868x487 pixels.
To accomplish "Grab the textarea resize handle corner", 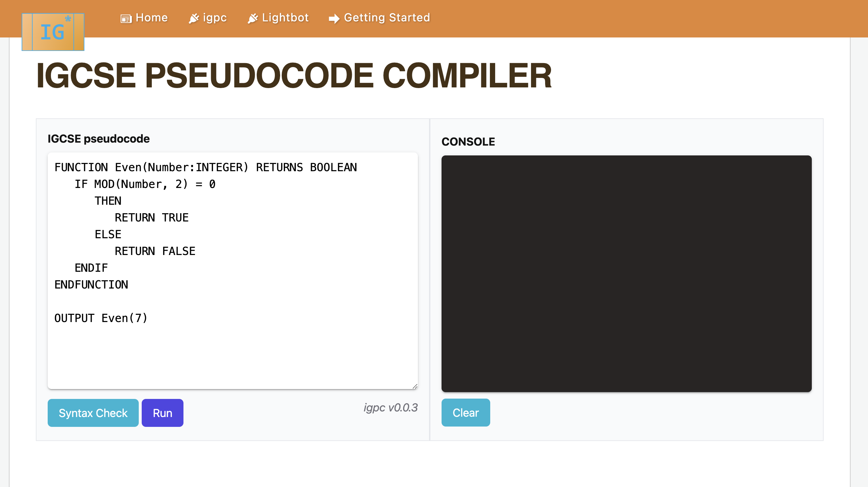I will pos(415,386).
